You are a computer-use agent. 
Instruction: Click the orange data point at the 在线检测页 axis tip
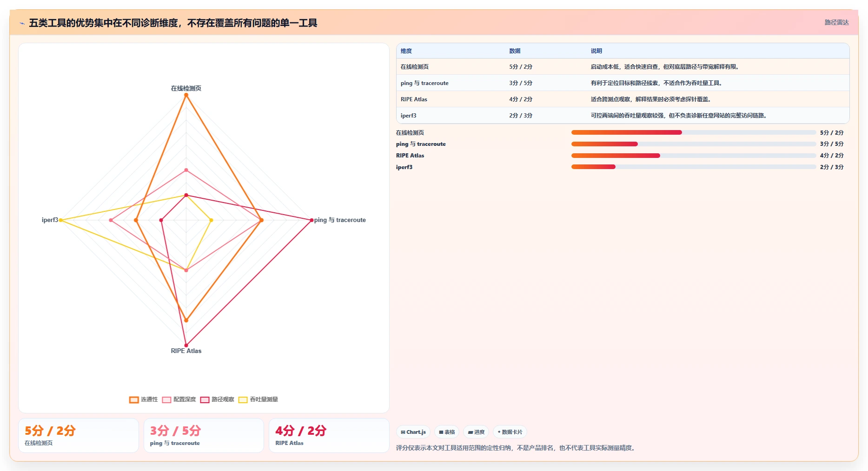(186, 95)
